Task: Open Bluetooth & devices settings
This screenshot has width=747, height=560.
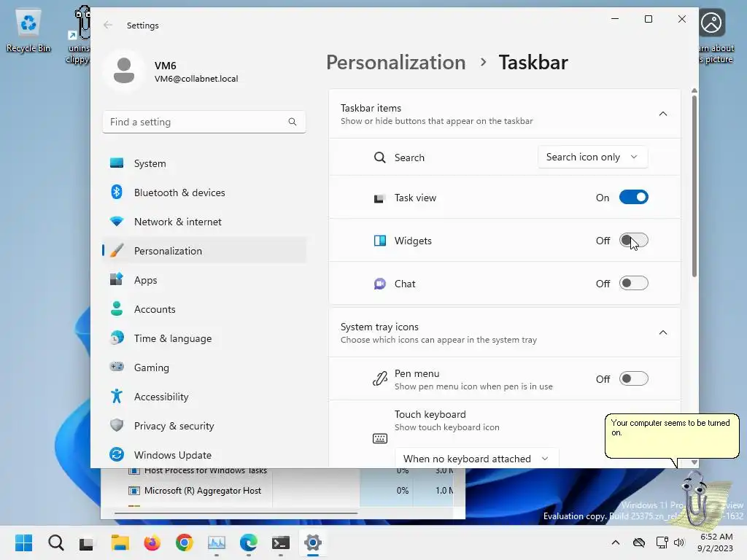Action: [x=204, y=192]
